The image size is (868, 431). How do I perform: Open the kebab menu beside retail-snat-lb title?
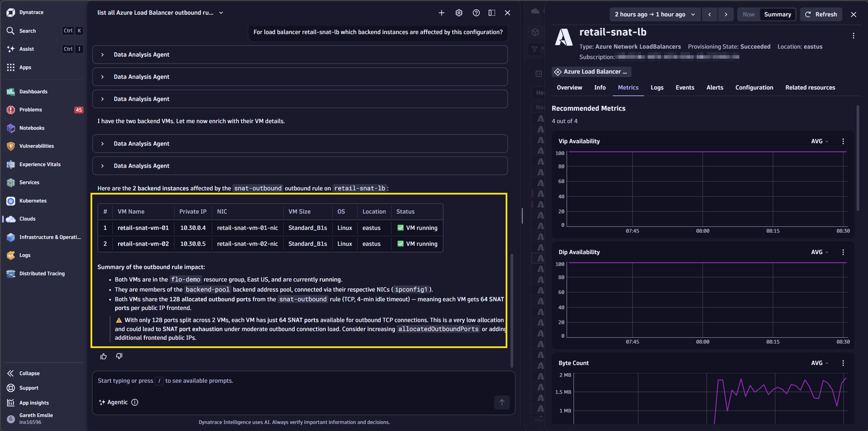click(853, 36)
